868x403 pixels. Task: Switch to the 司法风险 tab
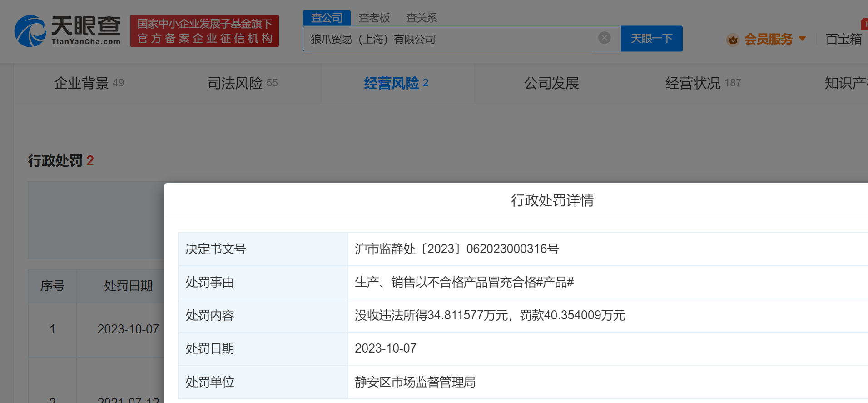(242, 83)
